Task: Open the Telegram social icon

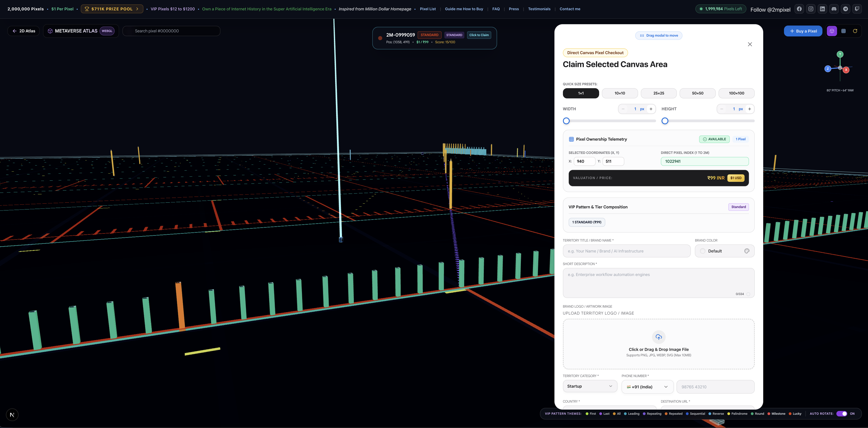Action: [x=845, y=9]
